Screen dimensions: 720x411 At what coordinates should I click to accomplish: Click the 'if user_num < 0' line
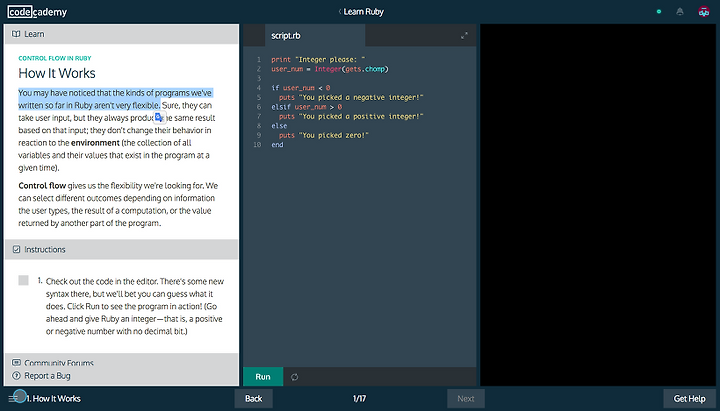[301, 88]
